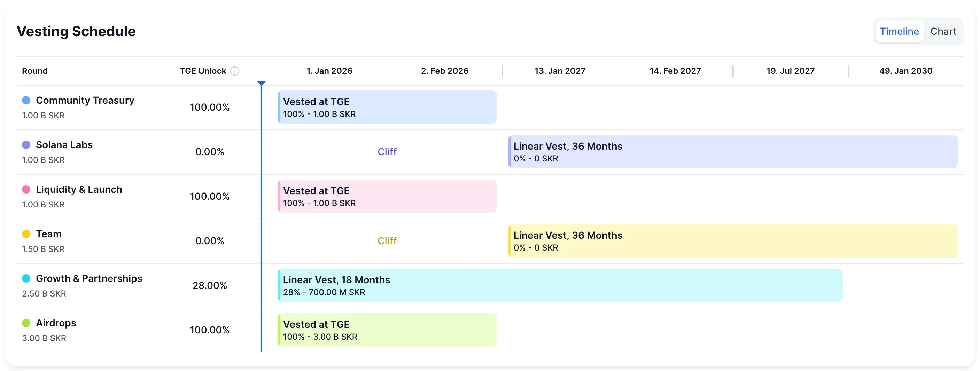Click the Team Linear Vest 36 Months bar
The image size is (980, 371).
point(732,240)
